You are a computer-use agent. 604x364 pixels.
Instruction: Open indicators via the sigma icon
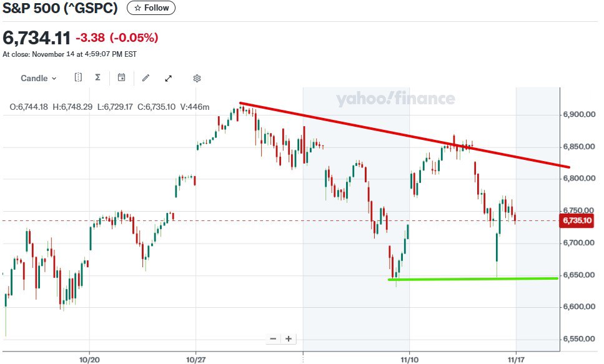tap(97, 78)
